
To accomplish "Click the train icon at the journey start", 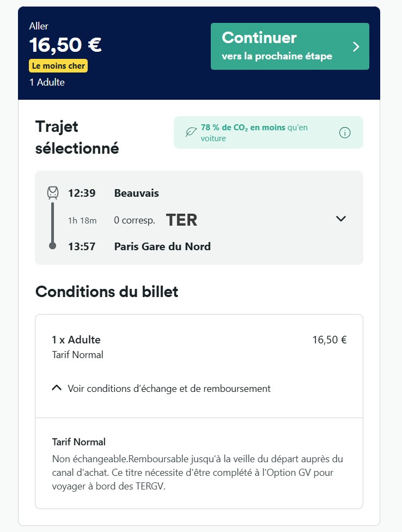I will (x=53, y=192).
